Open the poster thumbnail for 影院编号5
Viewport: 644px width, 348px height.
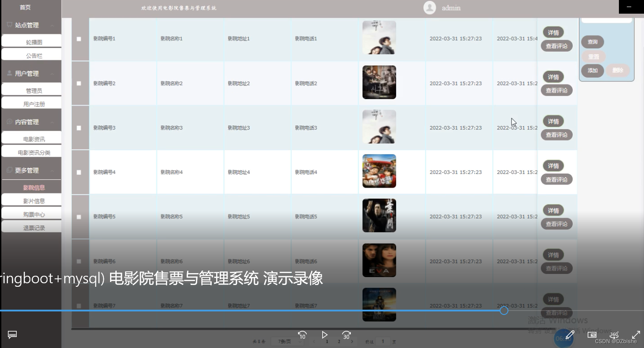379,215
